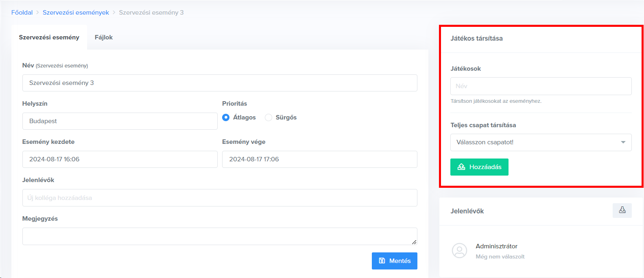Click the Esemény kezdete date field
This screenshot has width=644, height=278.
(x=120, y=159)
